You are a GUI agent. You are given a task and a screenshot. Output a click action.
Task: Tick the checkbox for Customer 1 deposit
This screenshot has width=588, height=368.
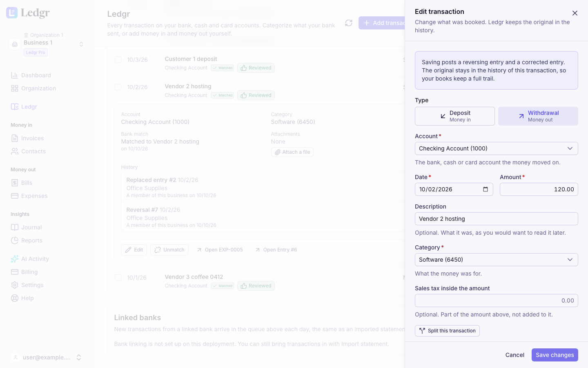[x=118, y=60]
